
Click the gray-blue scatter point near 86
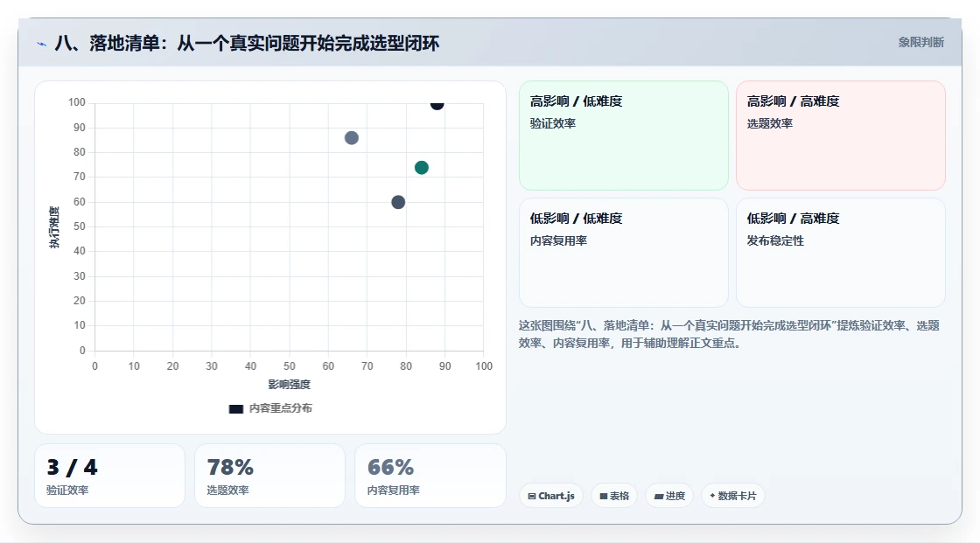coord(351,138)
